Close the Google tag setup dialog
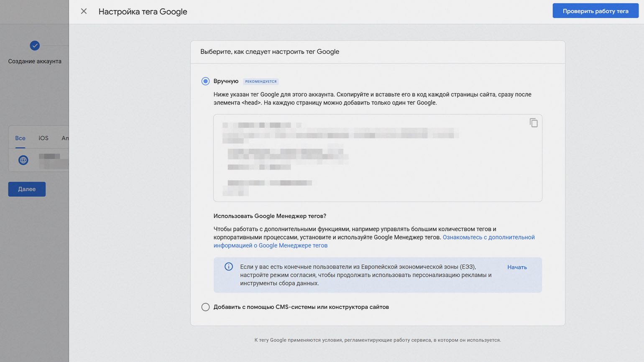The height and width of the screenshot is (362, 644). point(84,11)
